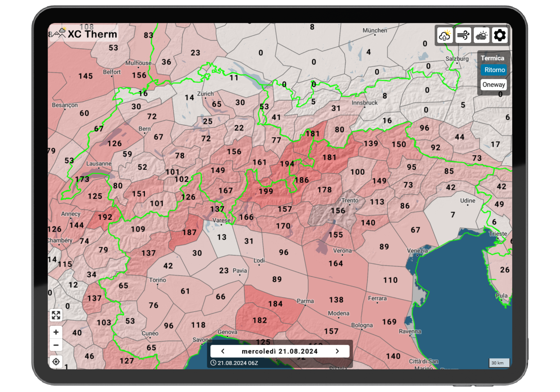Select the region with value 186
Screen dimensions: 560x392
(x=302, y=180)
